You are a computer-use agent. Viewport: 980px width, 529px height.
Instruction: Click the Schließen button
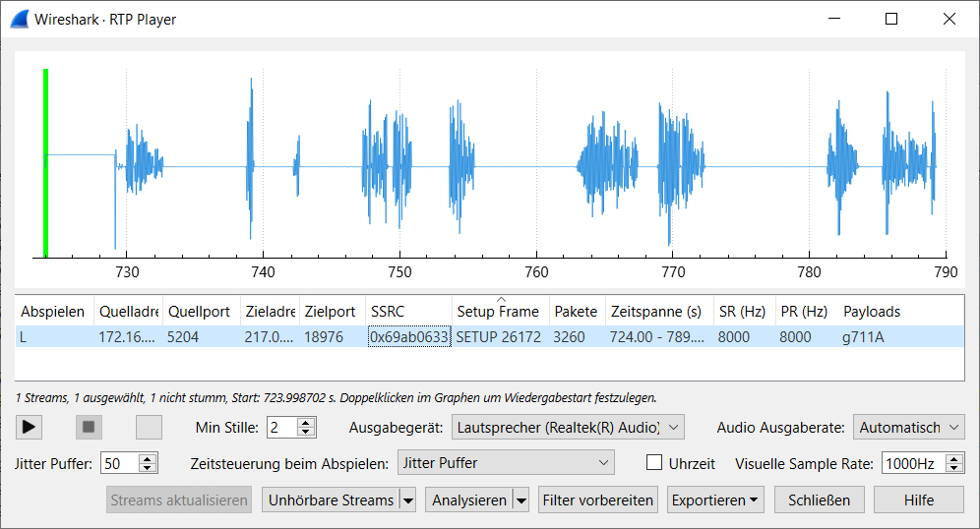coord(819,500)
